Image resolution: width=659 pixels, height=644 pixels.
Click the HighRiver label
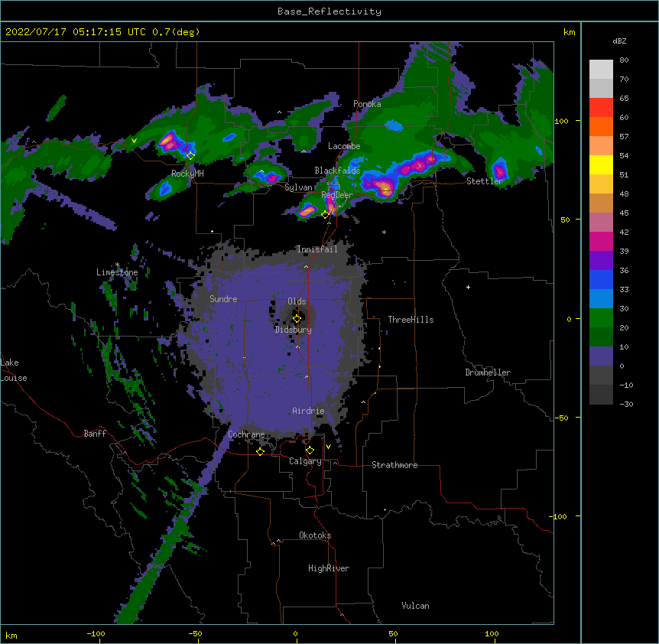point(329,568)
